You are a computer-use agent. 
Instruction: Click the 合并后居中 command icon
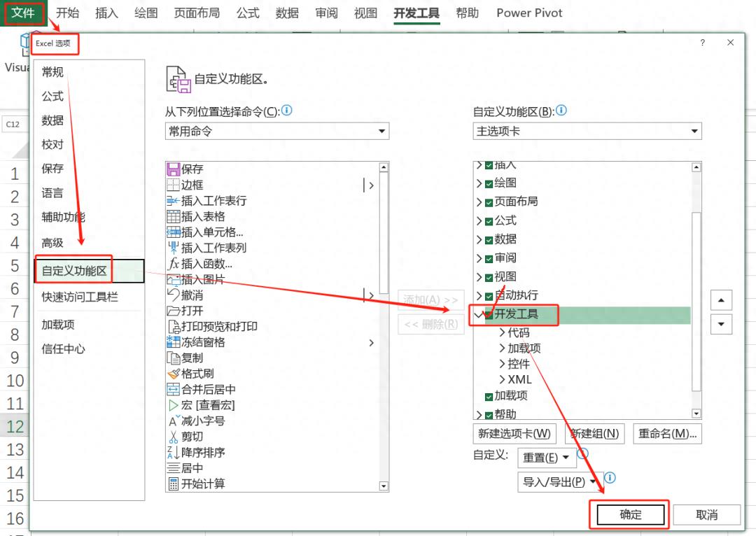click(173, 390)
